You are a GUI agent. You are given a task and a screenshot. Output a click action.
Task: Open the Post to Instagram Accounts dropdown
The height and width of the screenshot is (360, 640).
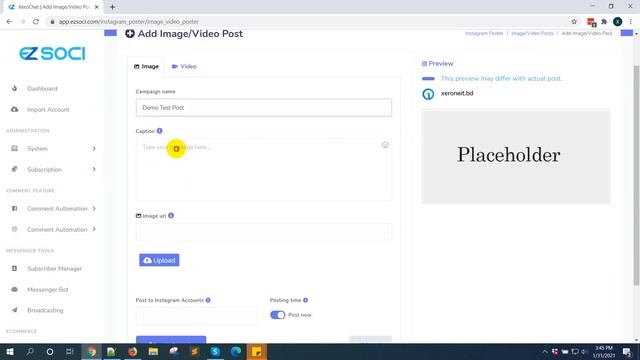pyautogui.click(x=197, y=316)
